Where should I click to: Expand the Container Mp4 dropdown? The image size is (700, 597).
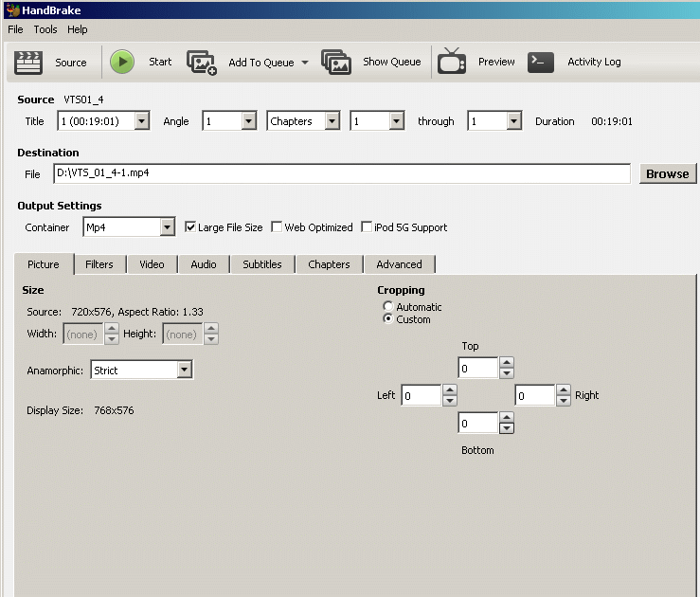click(x=167, y=227)
